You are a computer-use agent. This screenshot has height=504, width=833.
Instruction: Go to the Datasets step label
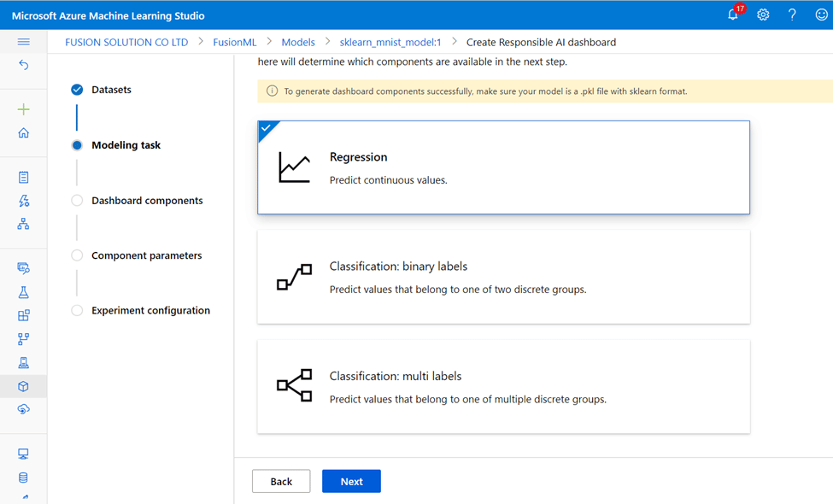111,90
